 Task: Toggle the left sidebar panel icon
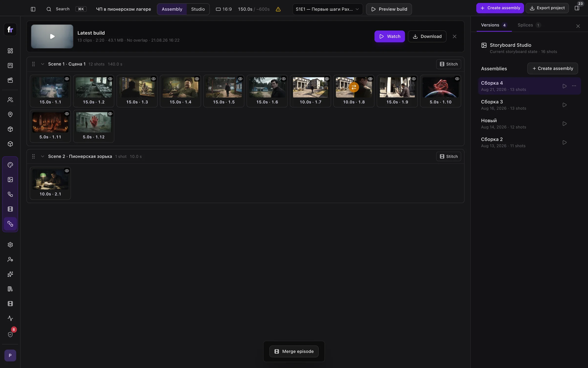(x=33, y=9)
